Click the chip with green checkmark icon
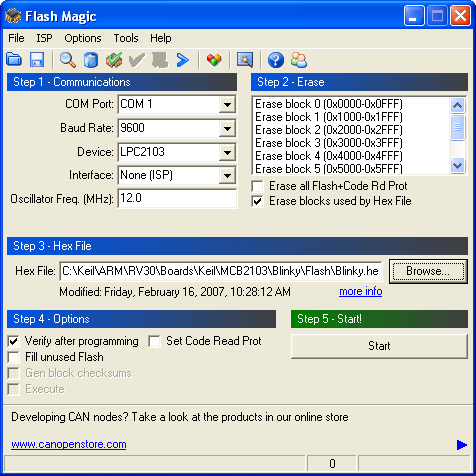This screenshot has width=476, height=476. tap(114, 60)
